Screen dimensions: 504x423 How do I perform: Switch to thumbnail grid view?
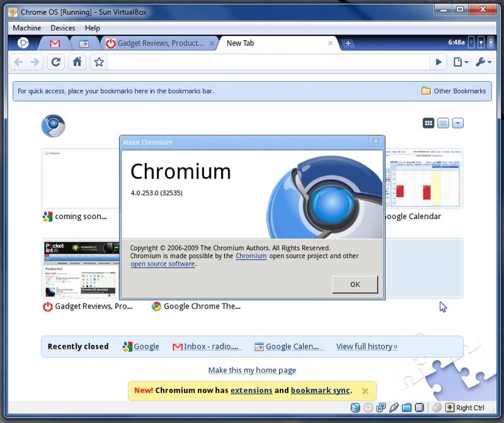point(428,123)
